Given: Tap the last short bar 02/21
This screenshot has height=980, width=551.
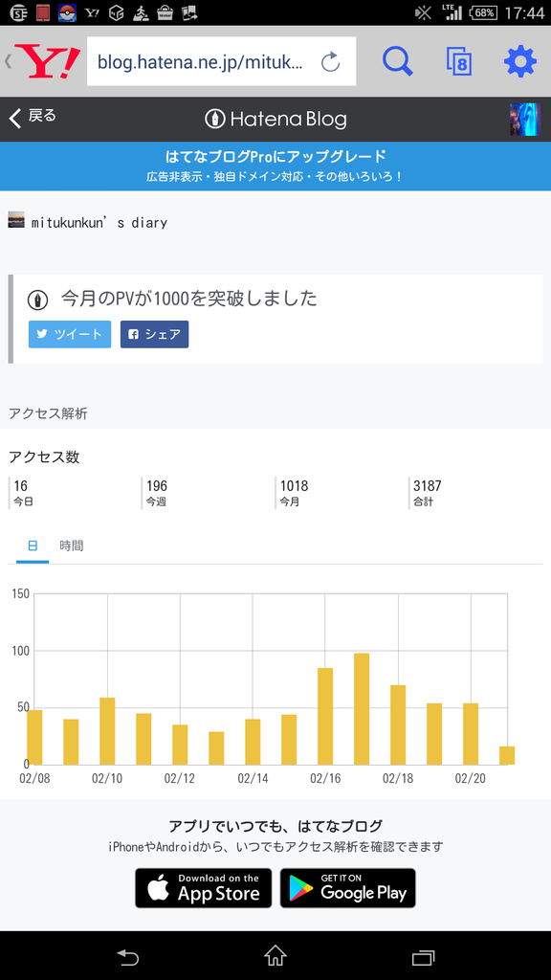Looking at the screenshot, I should 507,756.
